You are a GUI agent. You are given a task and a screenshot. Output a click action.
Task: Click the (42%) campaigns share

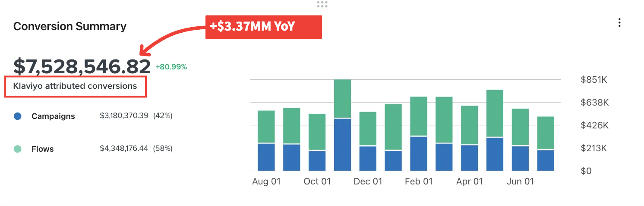coord(163,115)
